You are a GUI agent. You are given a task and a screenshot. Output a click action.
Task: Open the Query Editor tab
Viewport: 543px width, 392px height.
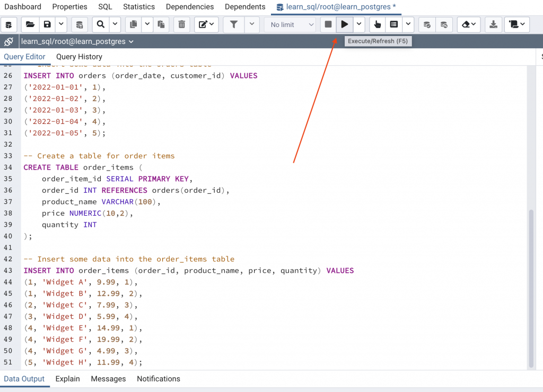[24, 57]
